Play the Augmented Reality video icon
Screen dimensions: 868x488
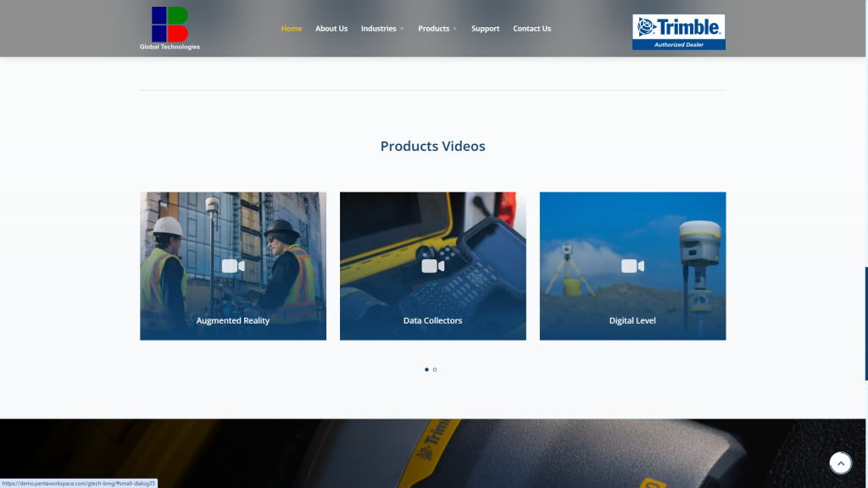click(x=233, y=266)
